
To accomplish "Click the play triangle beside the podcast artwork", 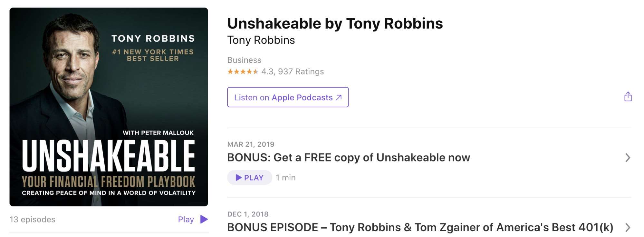I will [x=203, y=219].
